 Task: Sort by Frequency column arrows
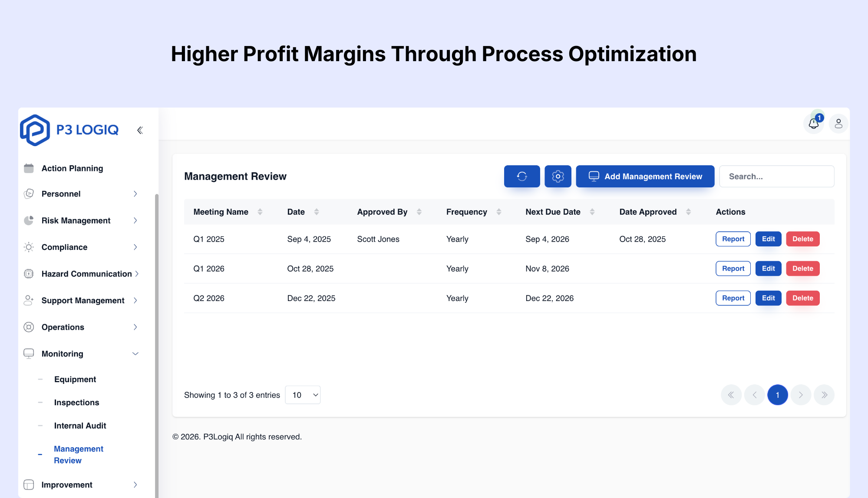[x=499, y=212]
